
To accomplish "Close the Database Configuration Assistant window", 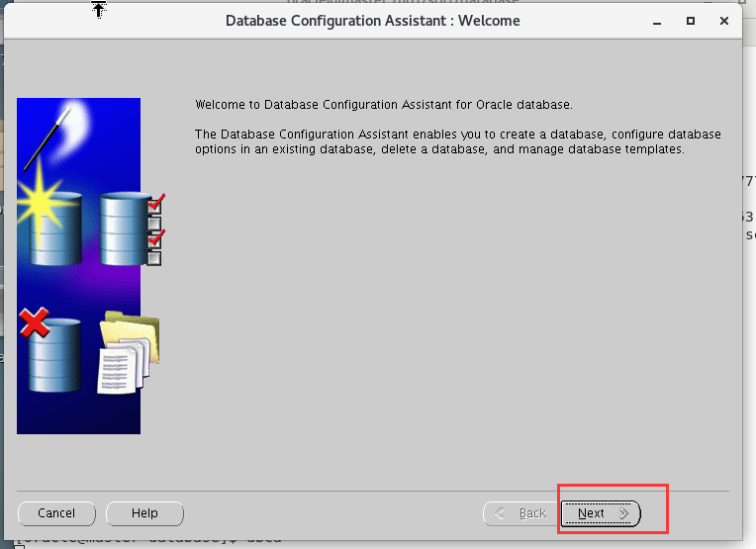I will click(723, 21).
